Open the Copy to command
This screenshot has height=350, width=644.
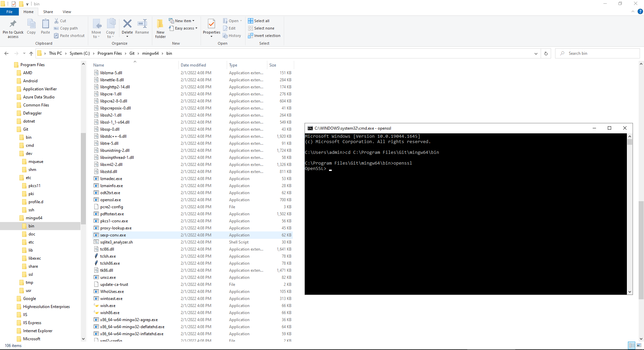[x=111, y=29]
